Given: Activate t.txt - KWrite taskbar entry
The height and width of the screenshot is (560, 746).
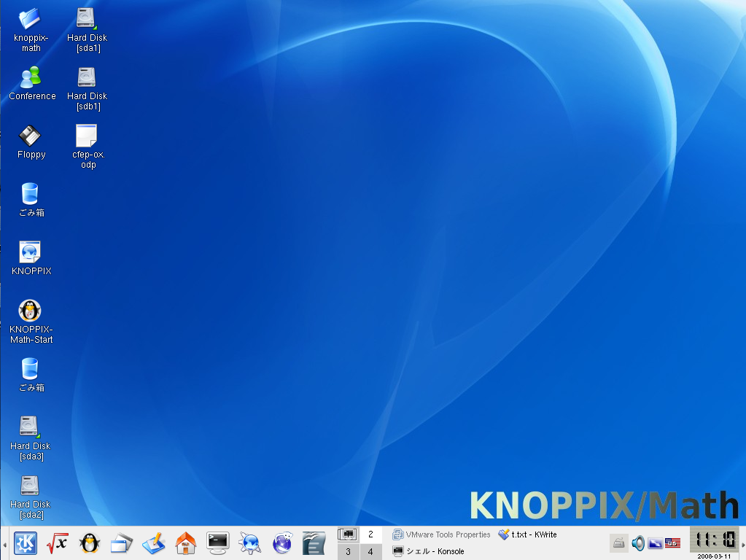Looking at the screenshot, I should point(527,534).
